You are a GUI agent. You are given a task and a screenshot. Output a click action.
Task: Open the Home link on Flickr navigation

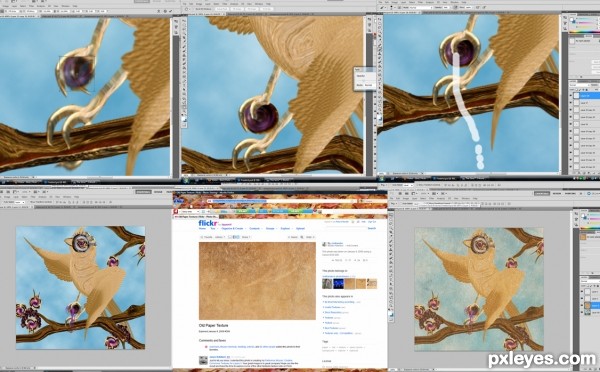click(202, 228)
